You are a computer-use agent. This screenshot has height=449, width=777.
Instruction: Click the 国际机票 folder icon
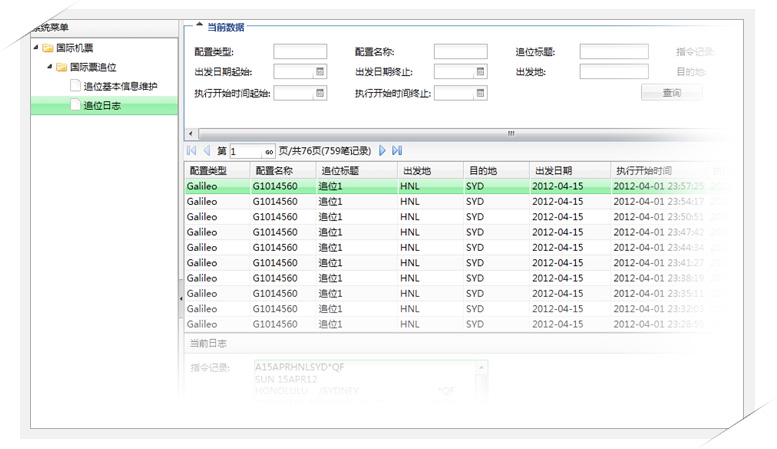tap(48, 48)
